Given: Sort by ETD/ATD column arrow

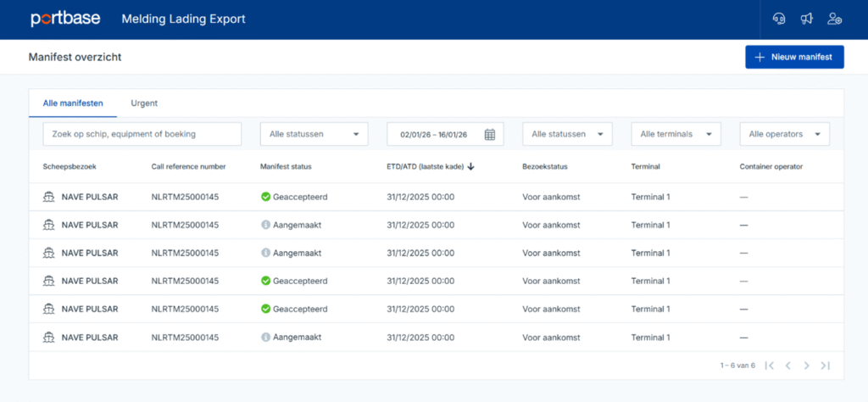Looking at the screenshot, I should [470, 166].
